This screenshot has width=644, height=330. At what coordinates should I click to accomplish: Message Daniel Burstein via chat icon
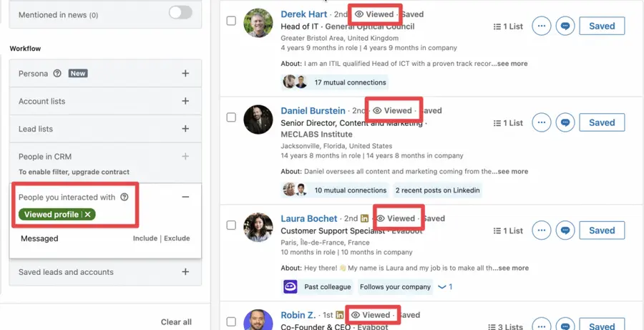(565, 122)
